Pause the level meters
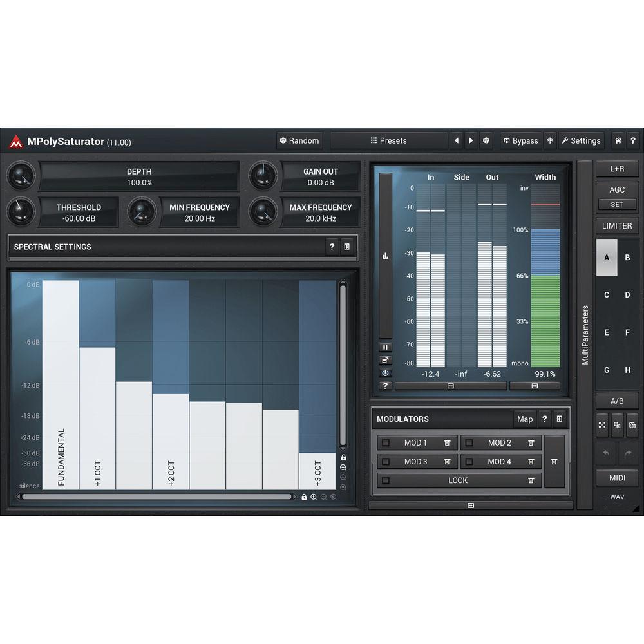Image resolution: width=644 pixels, height=644 pixels. [385, 347]
